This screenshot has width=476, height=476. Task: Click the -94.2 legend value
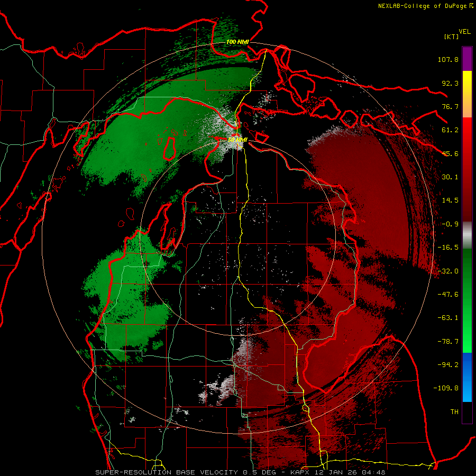448,365
